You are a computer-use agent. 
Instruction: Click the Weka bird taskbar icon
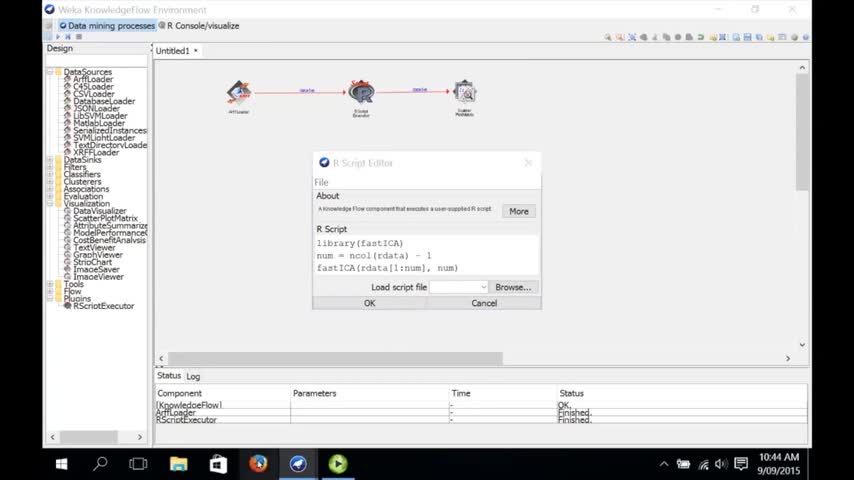click(298, 464)
